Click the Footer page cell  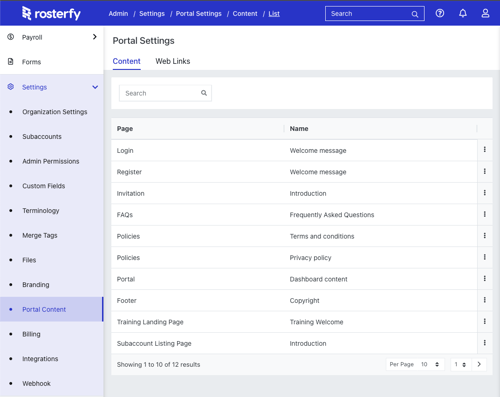(127, 300)
